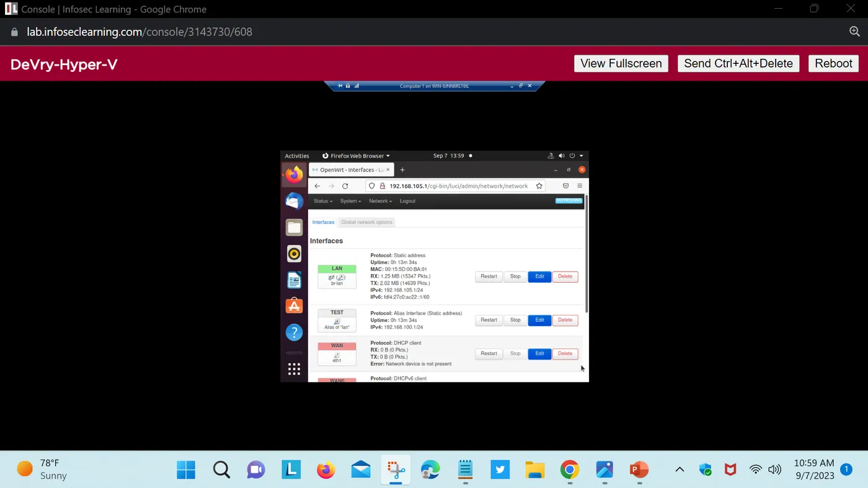Open the Help icon in the Ubuntu dock
This screenshot has height=488, width=868.
click(294, 332)
